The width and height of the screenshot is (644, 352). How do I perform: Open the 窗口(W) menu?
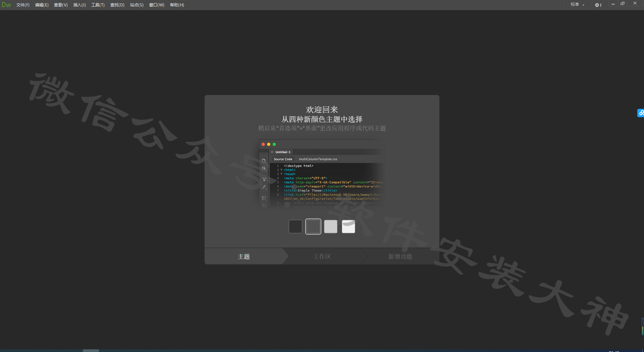157,5
